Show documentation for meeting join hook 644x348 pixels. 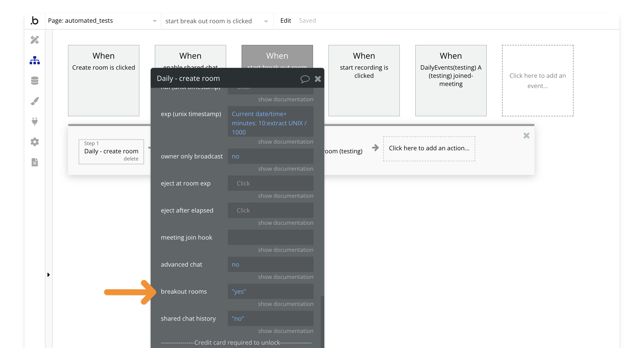click(x=285, y=250)
